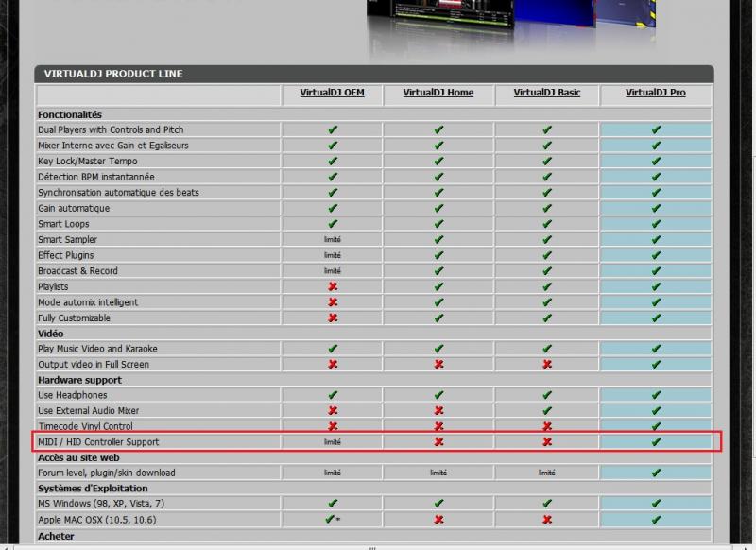756x550 pixels.
Task: Click the 'Hardware support' section heading
Action: (x=79, y=380)
